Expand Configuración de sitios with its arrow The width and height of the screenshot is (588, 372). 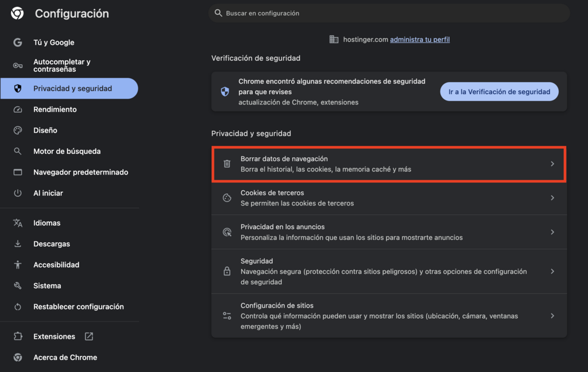[552, 316]
